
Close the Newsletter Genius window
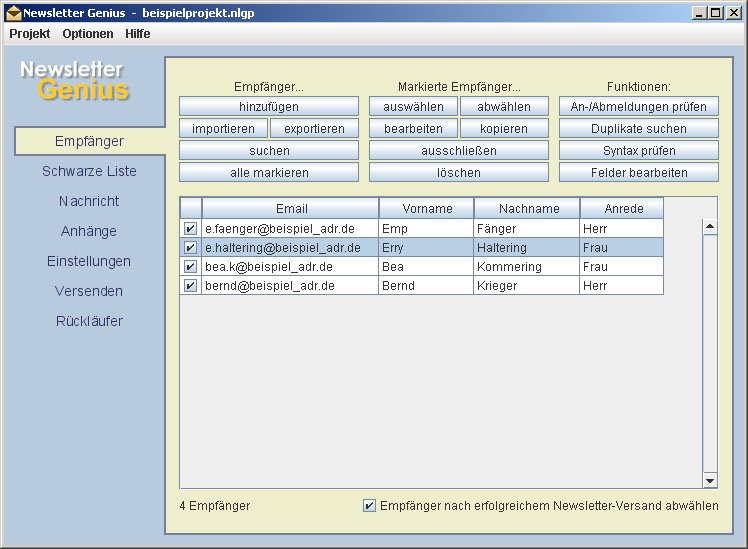pyautogui.click(x=733, y=13)
